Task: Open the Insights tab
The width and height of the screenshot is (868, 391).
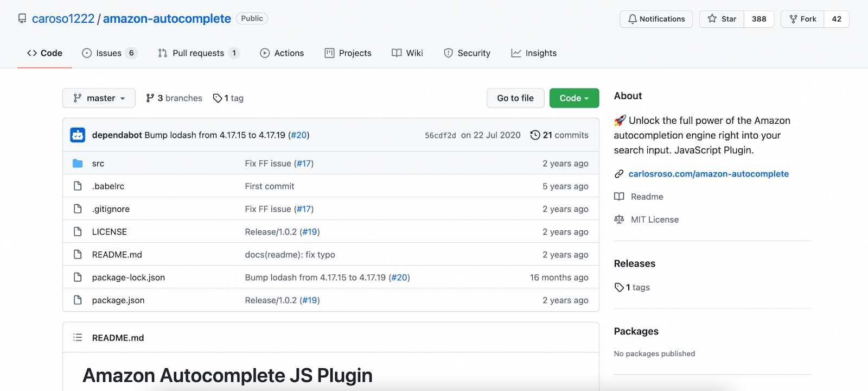Action: pos(534,53)
